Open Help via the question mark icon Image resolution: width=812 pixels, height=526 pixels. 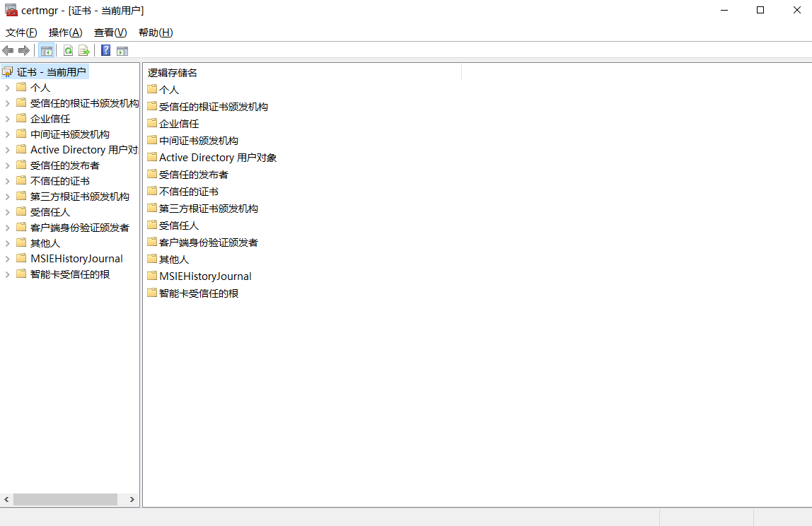[x=105, y=50]
